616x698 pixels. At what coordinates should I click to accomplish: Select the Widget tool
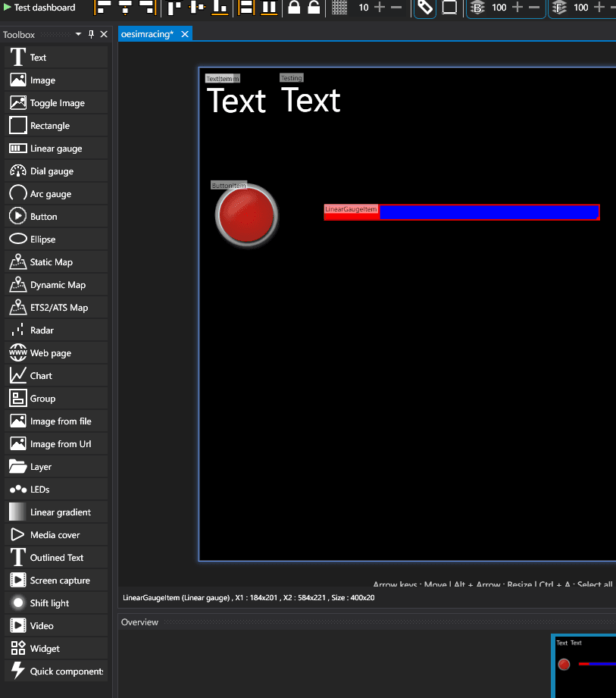pyautogui.click(x=56, y=648)
